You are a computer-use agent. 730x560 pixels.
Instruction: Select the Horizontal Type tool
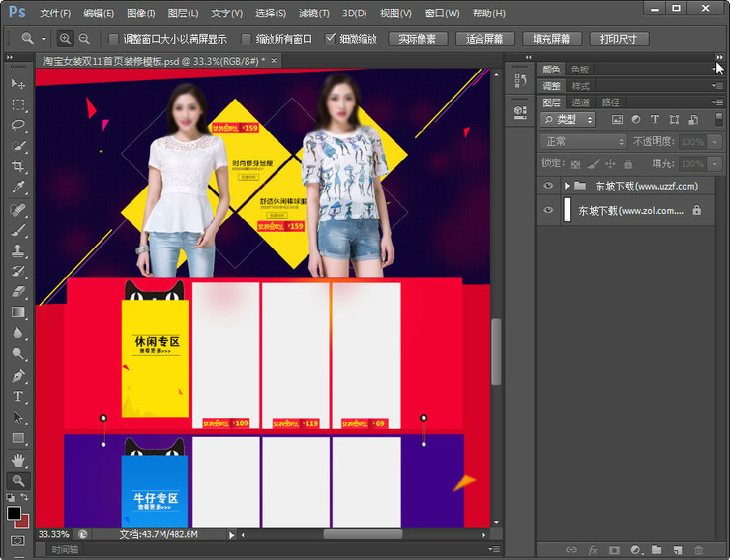(18, 396)
